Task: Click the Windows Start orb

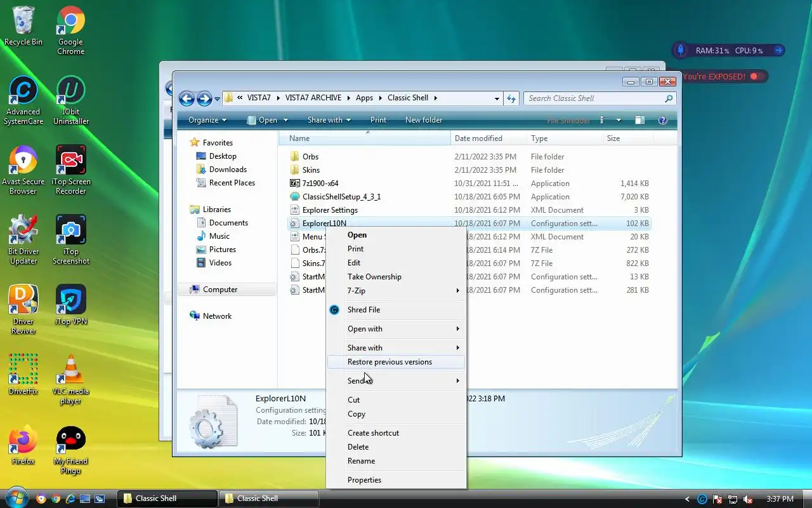Action: coord(16,498)
